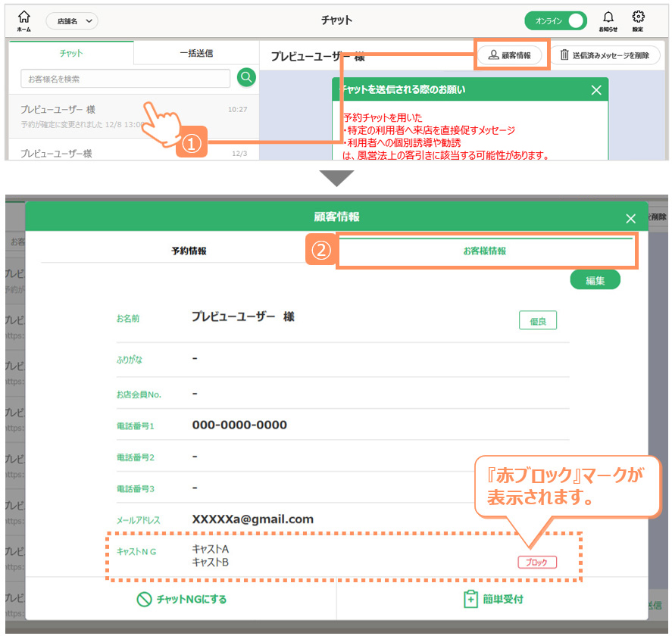The image size is (672, 636).
Task: Click the Home icon
Action: point(24,20)
